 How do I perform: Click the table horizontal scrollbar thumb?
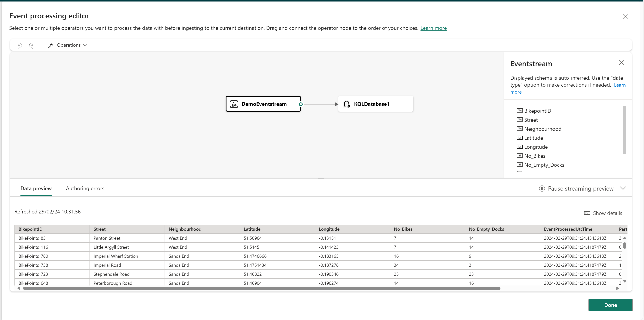click(262, 288)
